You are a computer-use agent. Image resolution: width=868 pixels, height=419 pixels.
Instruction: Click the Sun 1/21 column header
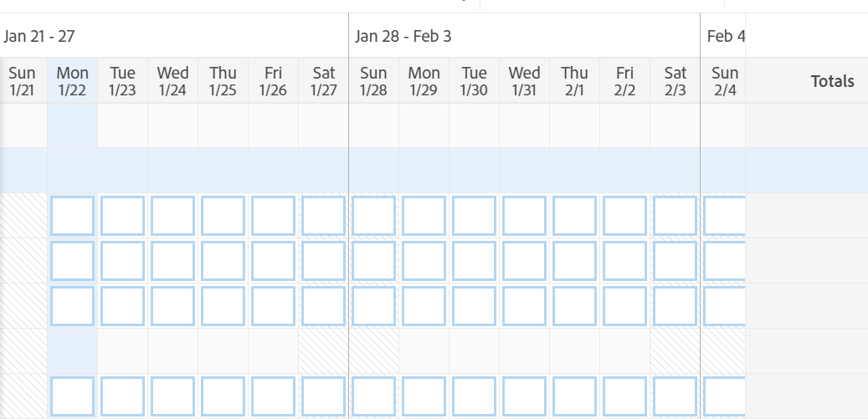coord(23,81)
